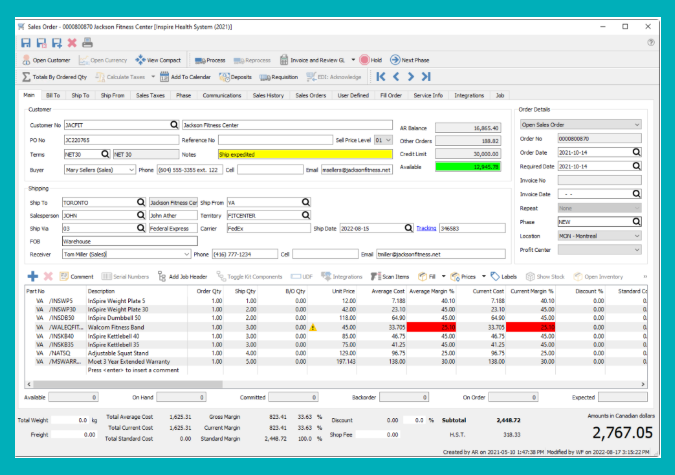Viewport: 675px width, 475px height.
Task: Search customer number lookup magnifier
Action: tap(174, 124)
